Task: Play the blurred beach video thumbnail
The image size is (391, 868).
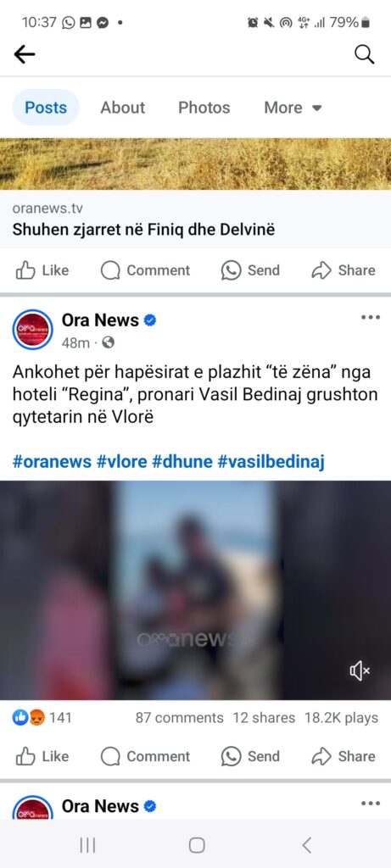Action: click(195, 590)
